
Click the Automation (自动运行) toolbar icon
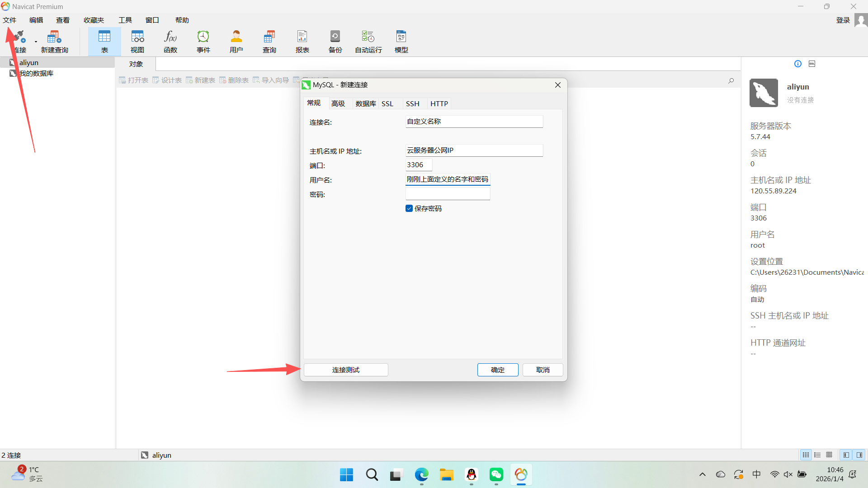click(368, 41)
